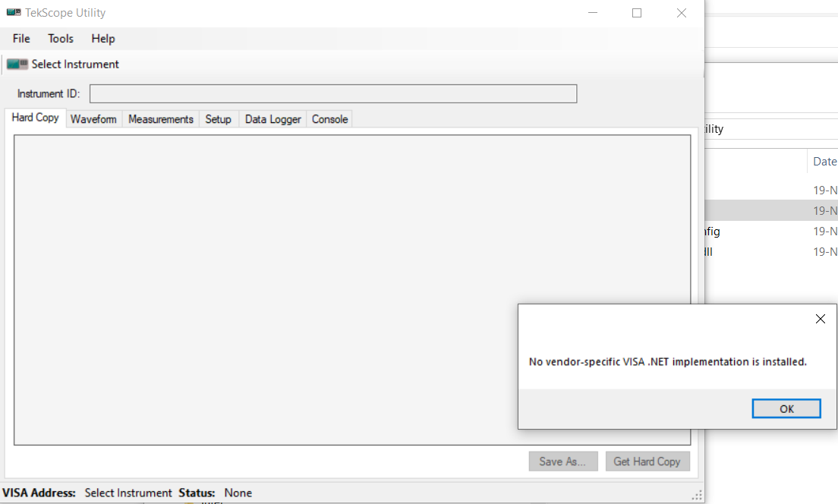Open the File menu
Image resolution: width=838 pixels, height=504 pixels.
tap(21, 39)
